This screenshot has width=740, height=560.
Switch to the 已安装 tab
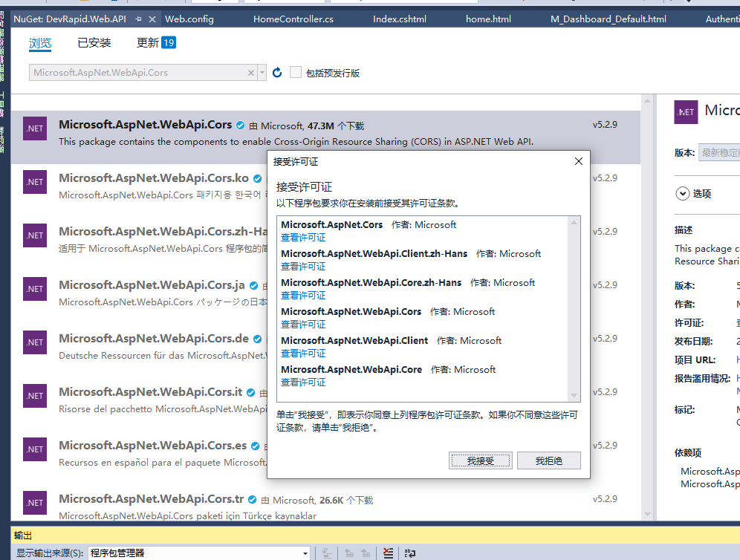coord(94,43)
